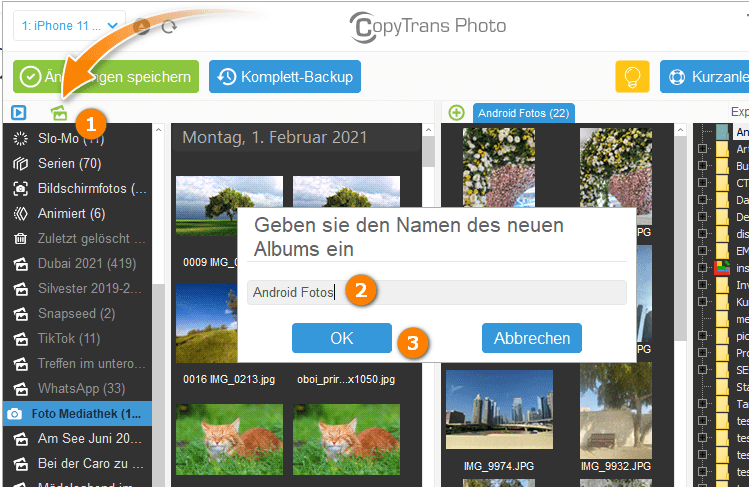
Task: Click the IMG_9974.JPG file name label
Action: click(499, 466)
